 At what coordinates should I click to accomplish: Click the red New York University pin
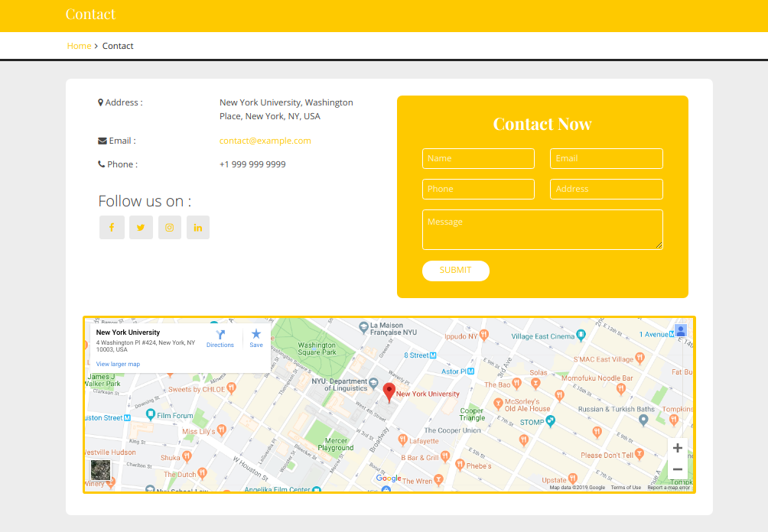[389, 393]
